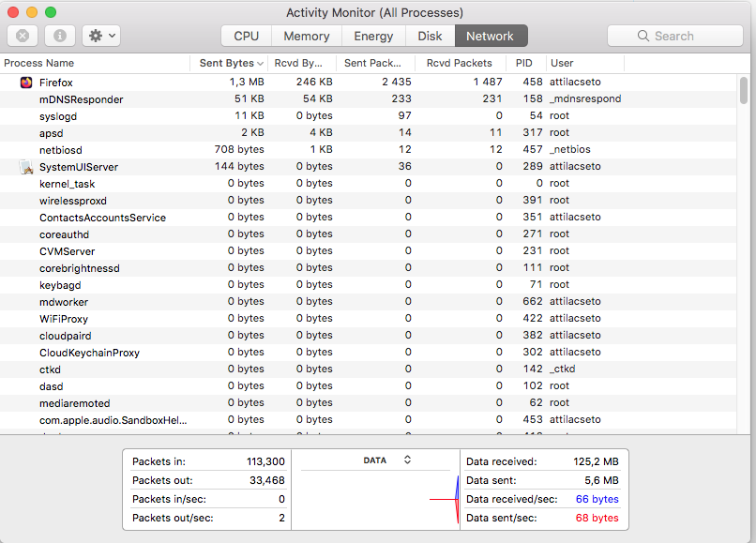The height and width of the screenshot is (543, 756).
Task: Click Firefox's 246 KB received value
Action: (x=314, y=82)
